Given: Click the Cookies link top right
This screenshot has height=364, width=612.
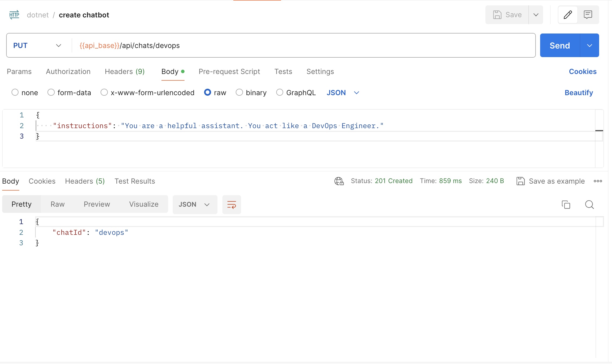Looking at the screenshot, I should point(582,72).
